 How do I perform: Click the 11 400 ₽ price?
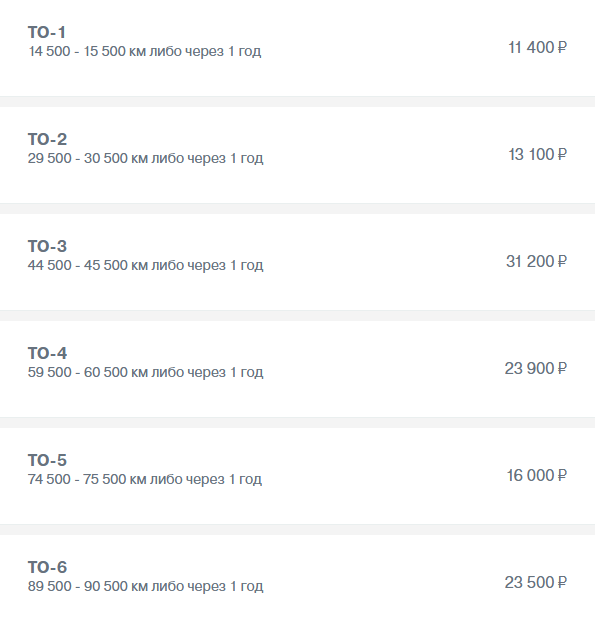click(x=538, y=47)
